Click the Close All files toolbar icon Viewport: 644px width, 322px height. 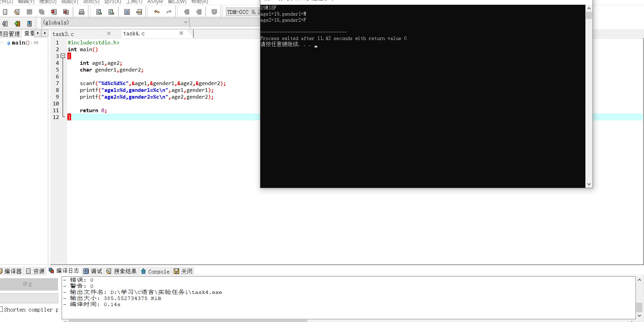pyautogui.click(x=66, y=12)
